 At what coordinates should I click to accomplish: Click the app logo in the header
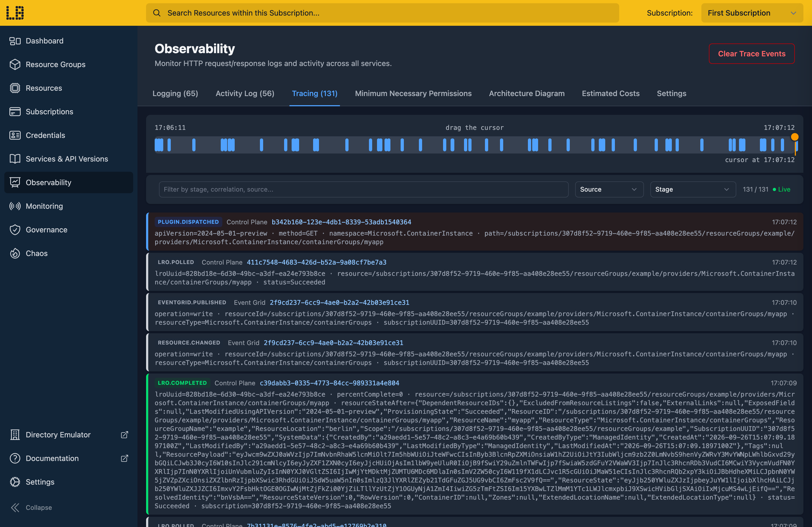tap(15, 13)
